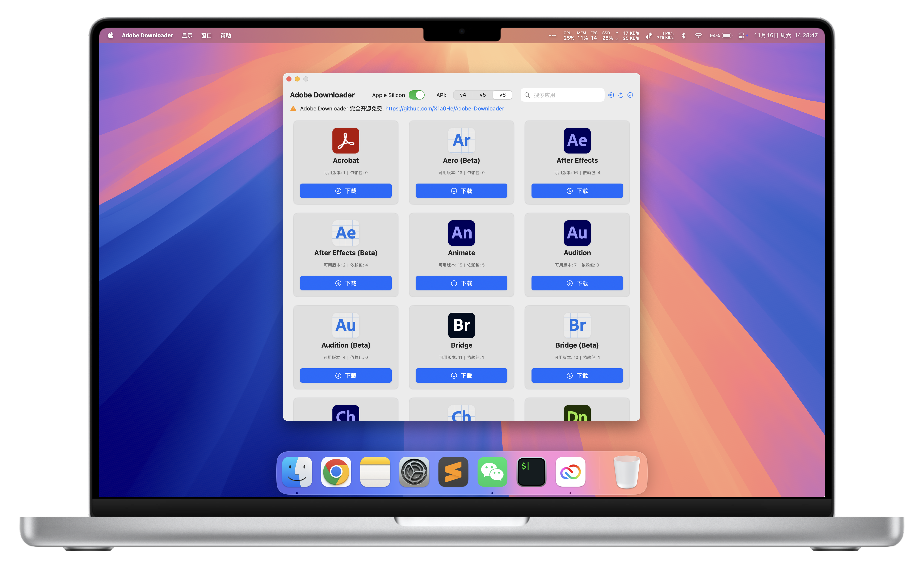Click the Animate An icon

(x=461, y=233)
